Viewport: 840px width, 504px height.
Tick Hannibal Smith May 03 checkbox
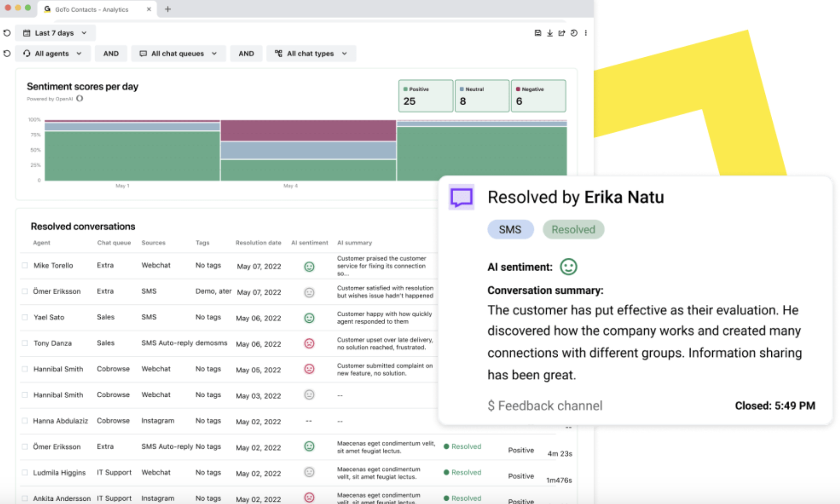[x=25, y=395]
